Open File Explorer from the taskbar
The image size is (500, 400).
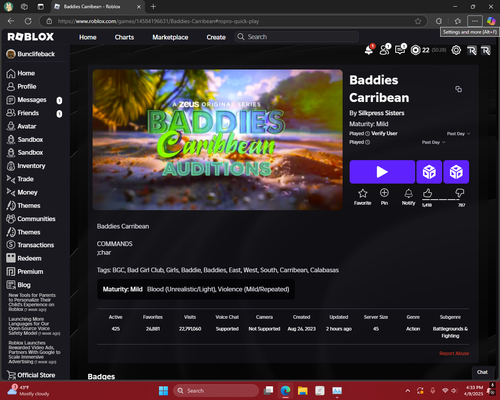pos(303,391)
